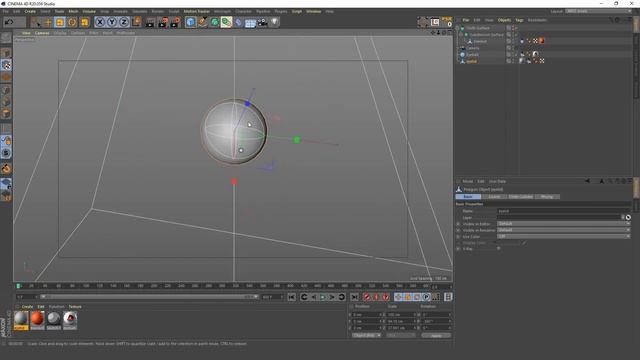640x360 pixels.
Task: Click Go to Start playback button
Action: [291, 297]
